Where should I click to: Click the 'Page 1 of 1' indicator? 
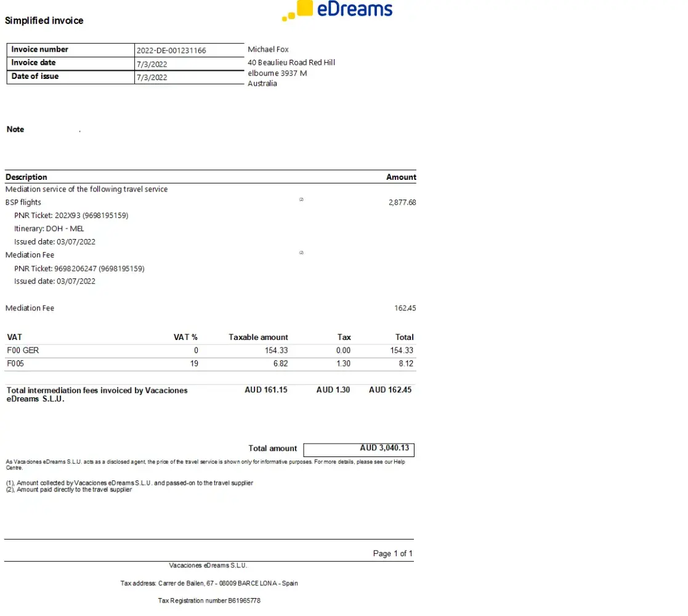tap(393, 553)
